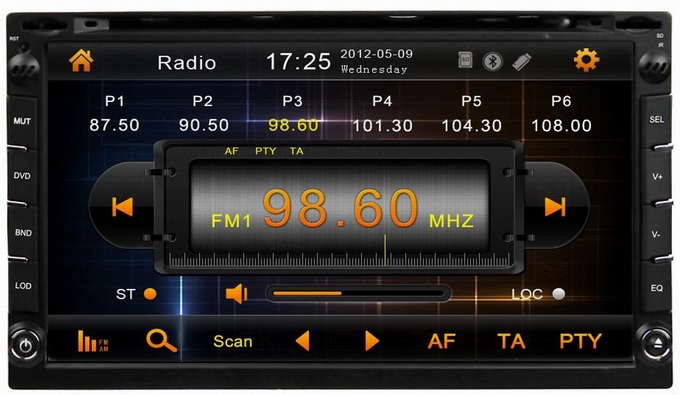
Task: Adjust the volume slider bar
Action: coord(358,294)
